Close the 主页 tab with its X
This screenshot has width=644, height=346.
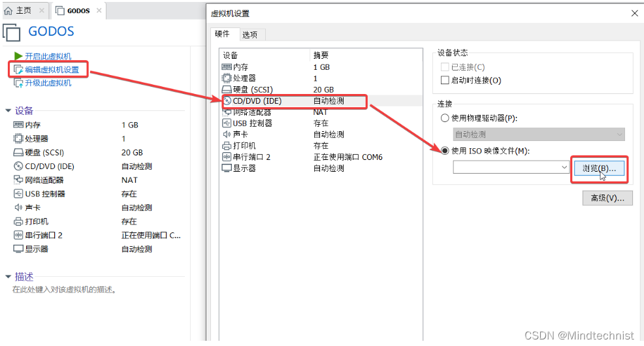click(x=42, y=10)
